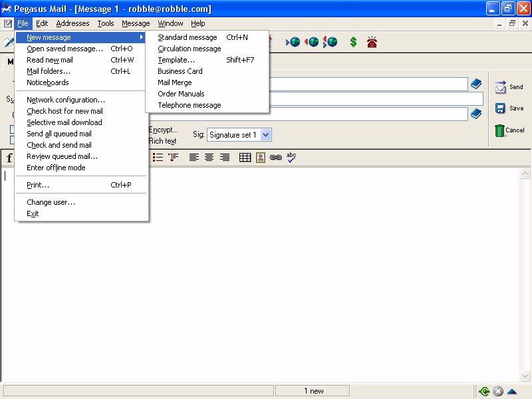Choose Review queued mail... from File menu
This screenshot has height=399, width=532.
pyautogui.click(x=81, y=156)
